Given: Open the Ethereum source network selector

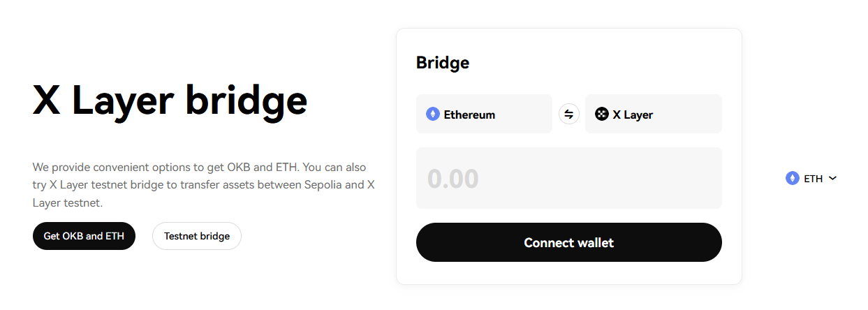Looking at the screenshot, I should [x=484, y=114].
